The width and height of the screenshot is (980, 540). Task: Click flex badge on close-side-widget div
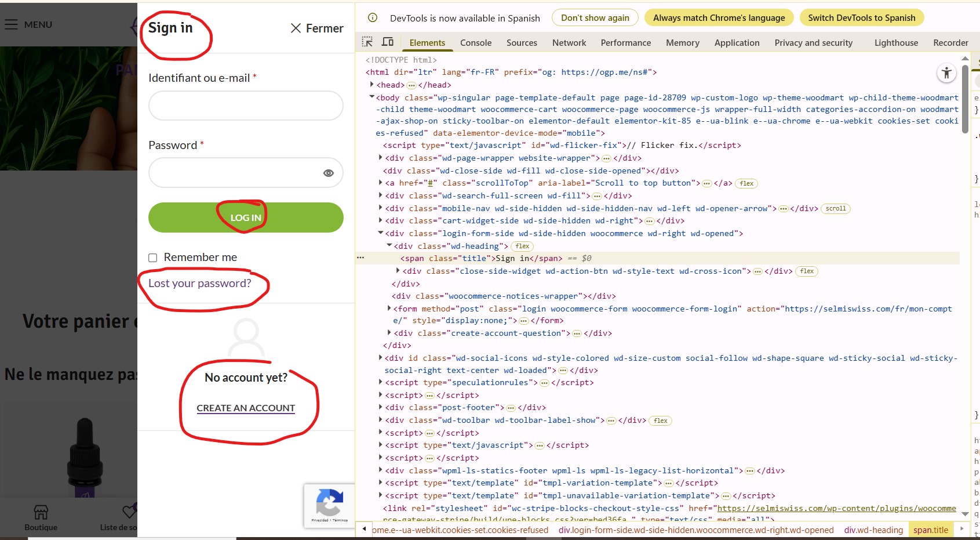click(x=807, y=271)
